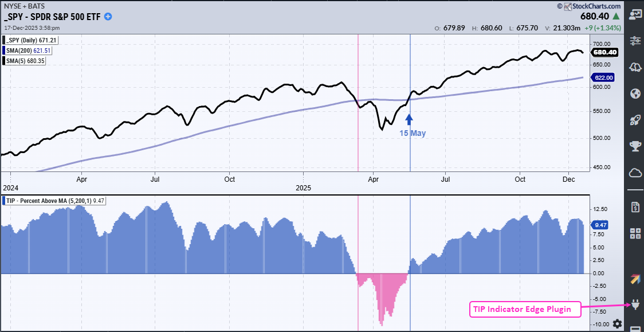Click the TIP Percent Above MA legend
This screenshot has width=644, height=332.
point(45,200)
